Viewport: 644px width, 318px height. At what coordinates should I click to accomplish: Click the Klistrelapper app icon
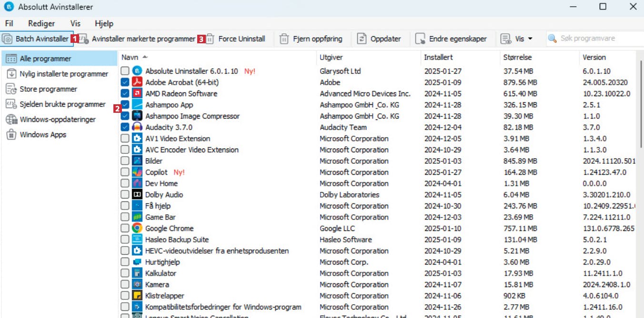[137, 296]
